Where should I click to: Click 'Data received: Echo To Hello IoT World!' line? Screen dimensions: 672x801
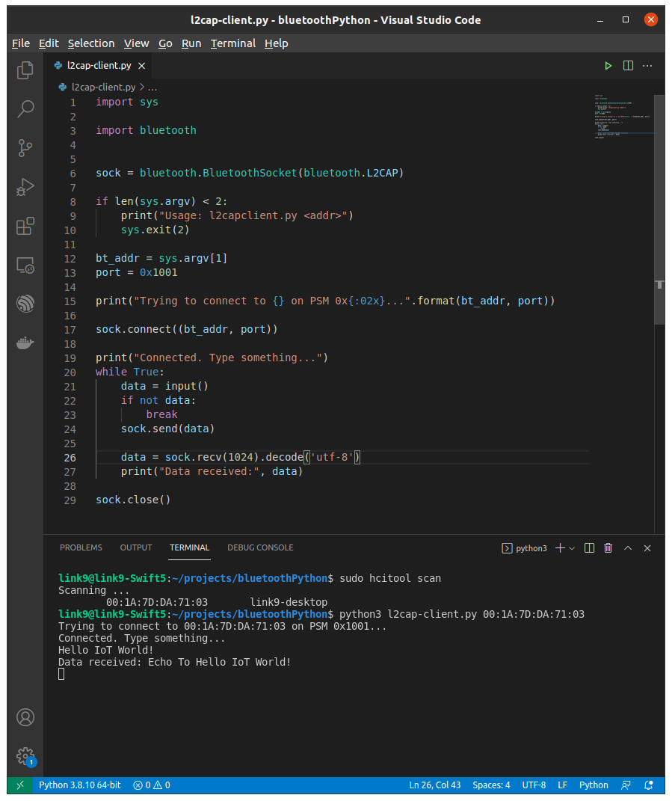tap(175, 662)
